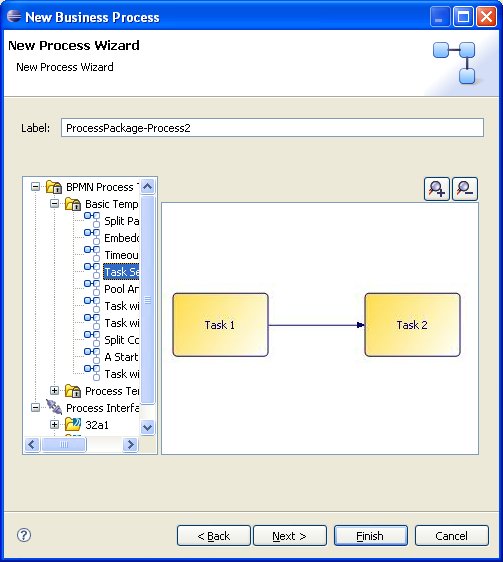Click the Timeou template icon
The height and width of the screenshot is (562, 503).
point(92,253)
